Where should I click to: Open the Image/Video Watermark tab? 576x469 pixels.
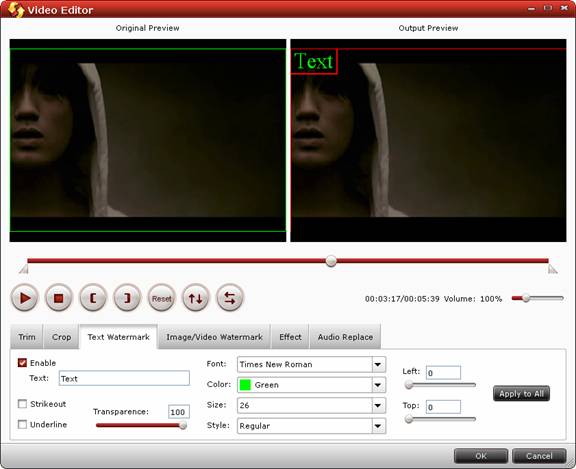click(x=215, y=337)
